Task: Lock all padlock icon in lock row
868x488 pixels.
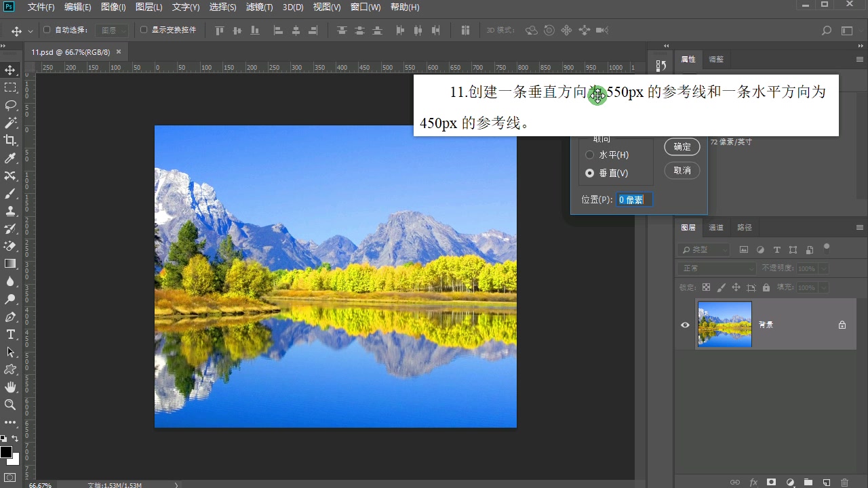Action: tap(766, 287)
